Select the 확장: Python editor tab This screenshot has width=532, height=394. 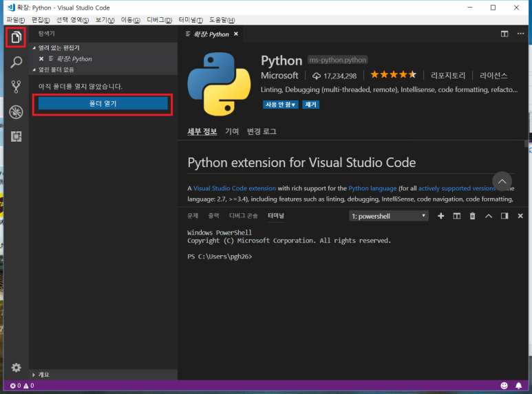click(211, 34)
